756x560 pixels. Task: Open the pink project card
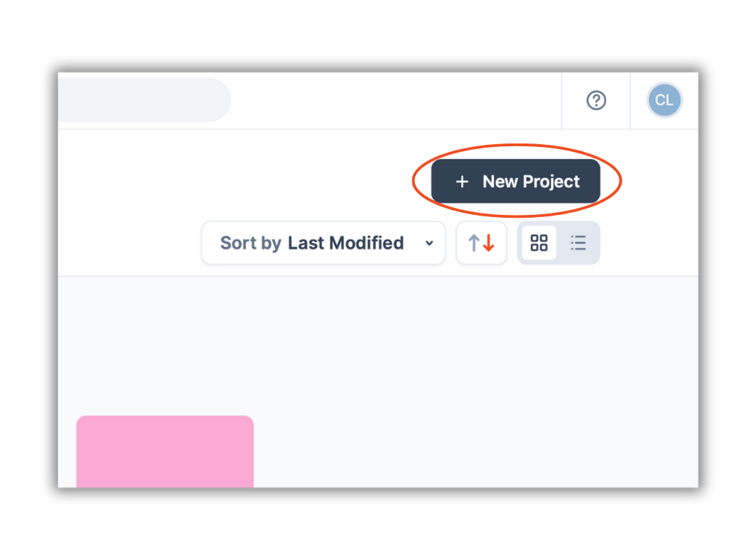coord(164,451)
